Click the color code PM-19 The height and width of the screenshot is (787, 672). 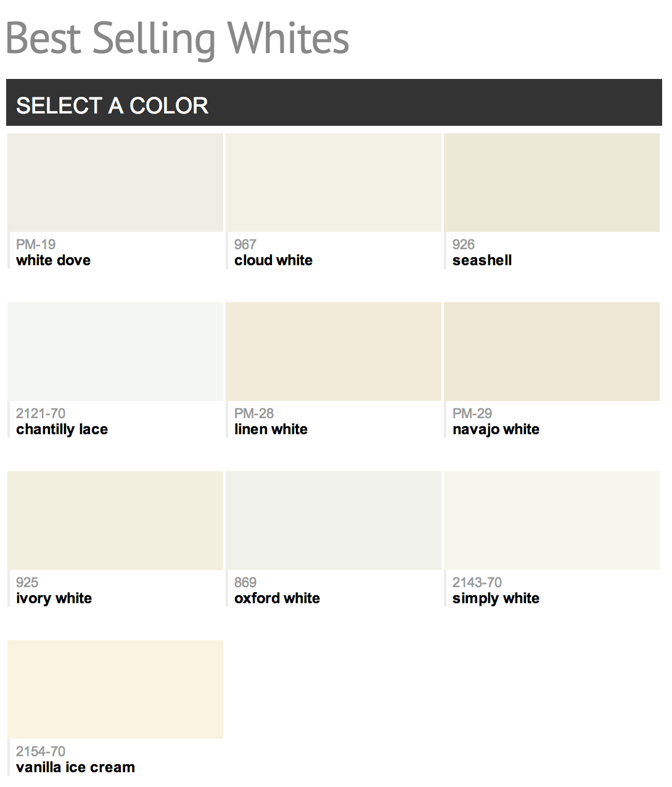click(x=36, y=244)
